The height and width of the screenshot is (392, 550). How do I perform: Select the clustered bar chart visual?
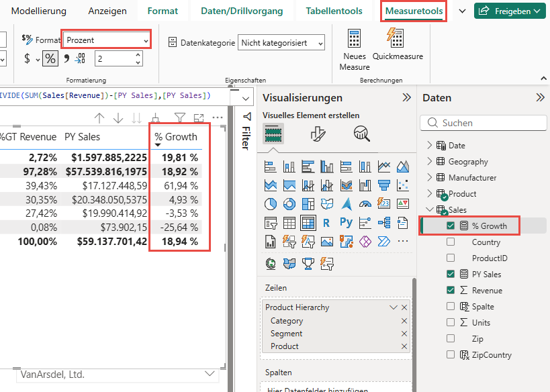tap(308, 166)
